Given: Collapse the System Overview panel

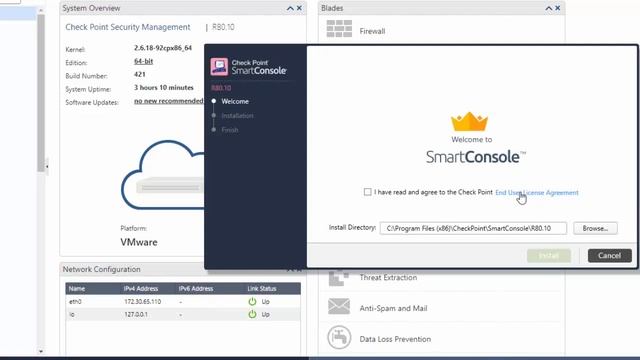Looking at the screenshot, I should [290, 8].
